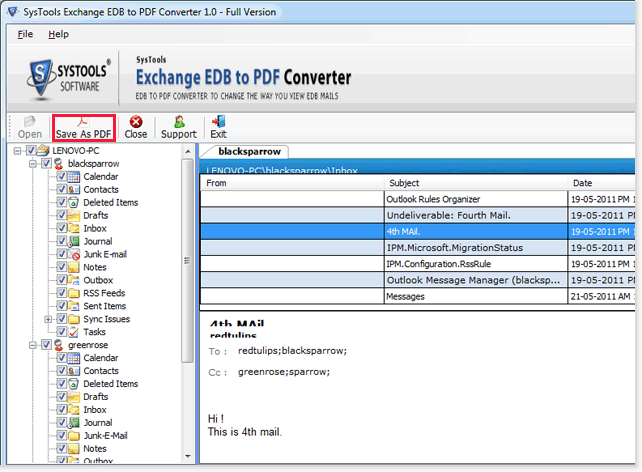This screenshot has width=642, height=472.
Task: Toggle the Sent Items checkbox
Action: click(61, 306)
